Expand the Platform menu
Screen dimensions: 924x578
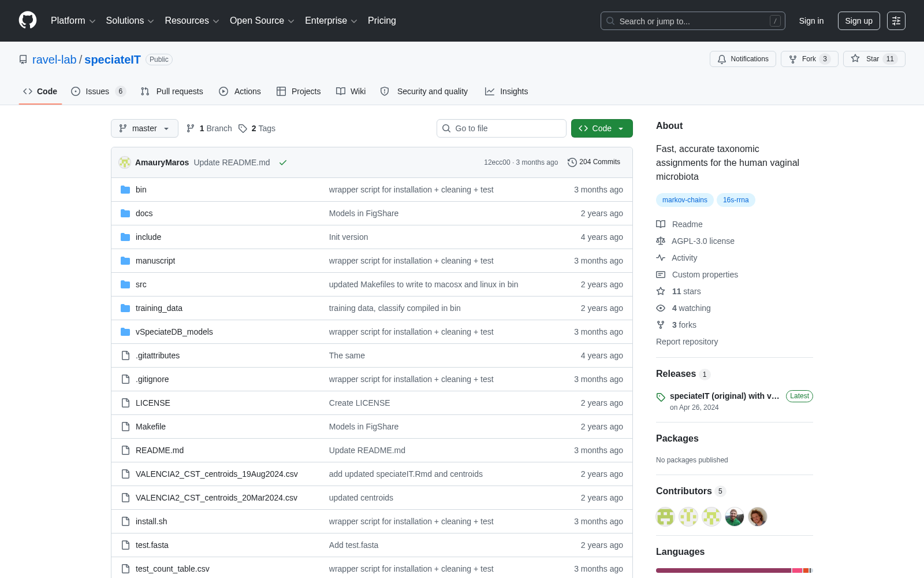coord(73,21)
